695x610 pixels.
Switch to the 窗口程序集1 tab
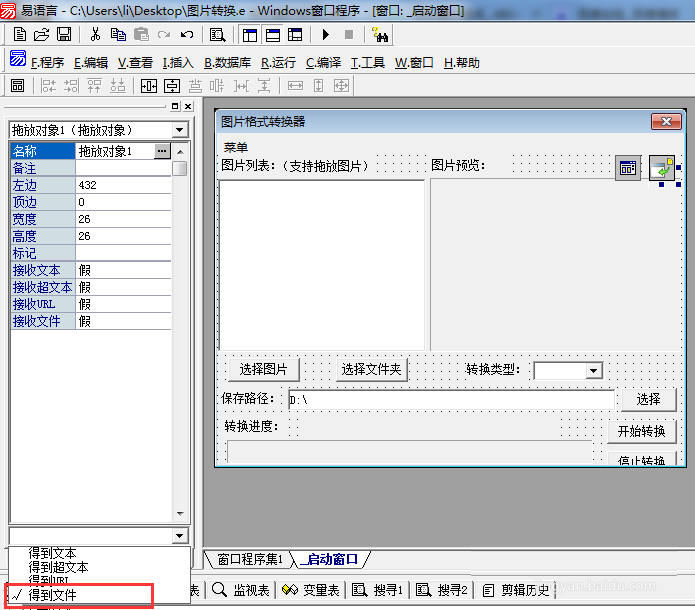pos(250,559)
